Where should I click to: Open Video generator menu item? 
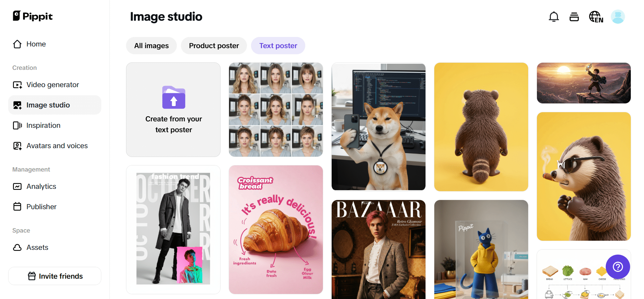coord(55,85)
